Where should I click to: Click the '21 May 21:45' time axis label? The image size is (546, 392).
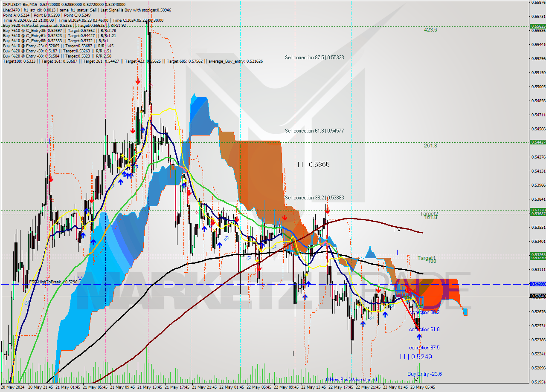(204, 387)
